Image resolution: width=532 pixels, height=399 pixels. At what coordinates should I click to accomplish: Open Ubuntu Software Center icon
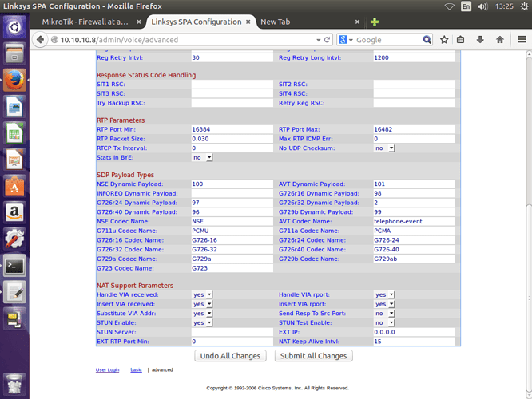tap(14, 186)
